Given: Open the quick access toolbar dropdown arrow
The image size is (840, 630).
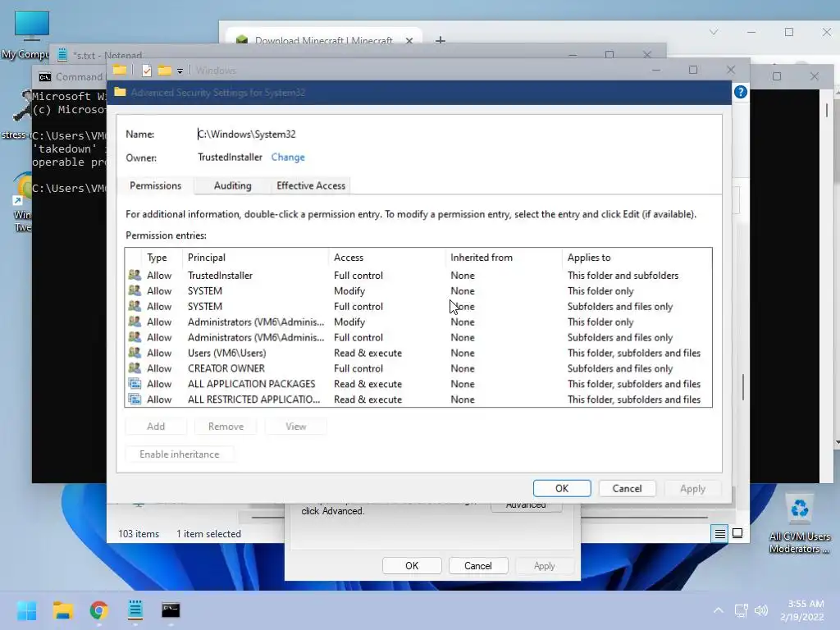Looking at the screenshot, I should (x=180, y=71).
